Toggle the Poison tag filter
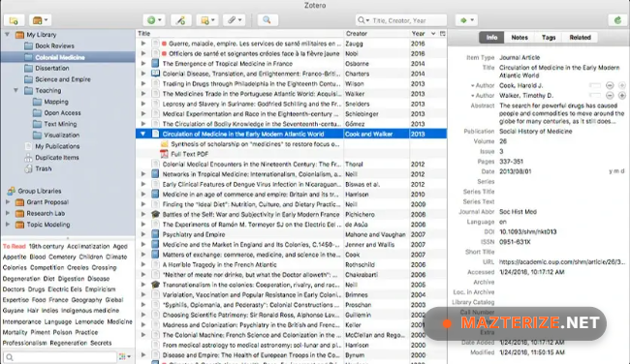The height and width of the screenshot is (364, 630). pos(62,332)
